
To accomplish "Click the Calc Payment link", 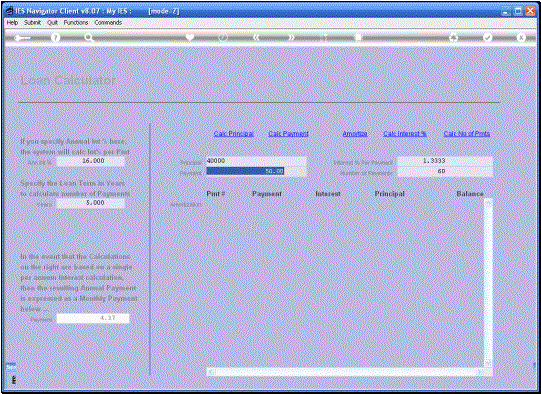I will (288, 134).
